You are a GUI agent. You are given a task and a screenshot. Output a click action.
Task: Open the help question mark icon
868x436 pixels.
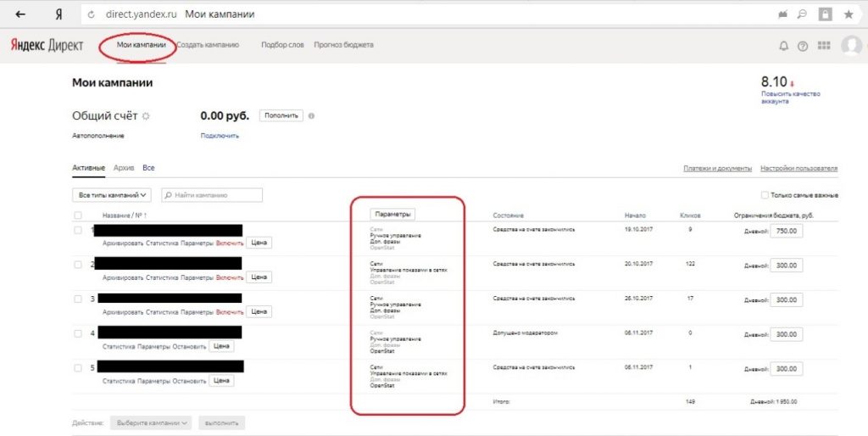(803, 46)
